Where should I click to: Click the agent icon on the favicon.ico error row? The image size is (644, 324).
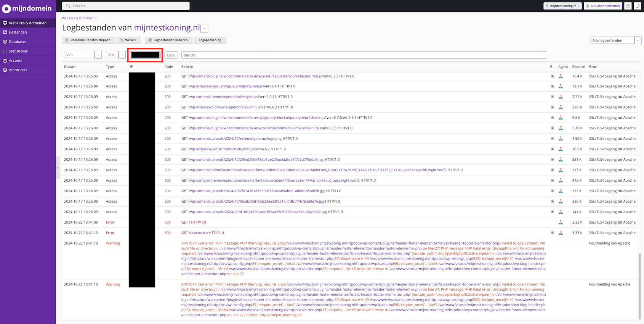(561, 233)
